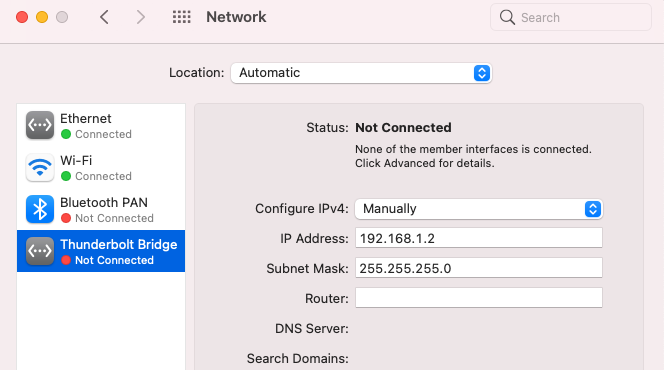Click the Location dropdown arrows
The height and width of the screenshot is (370, 664).
(x=482, y=73)
